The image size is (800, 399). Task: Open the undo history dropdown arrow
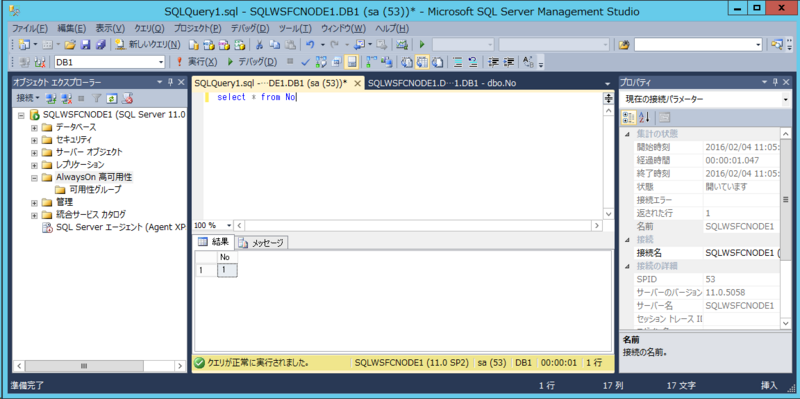click(323, 45)
